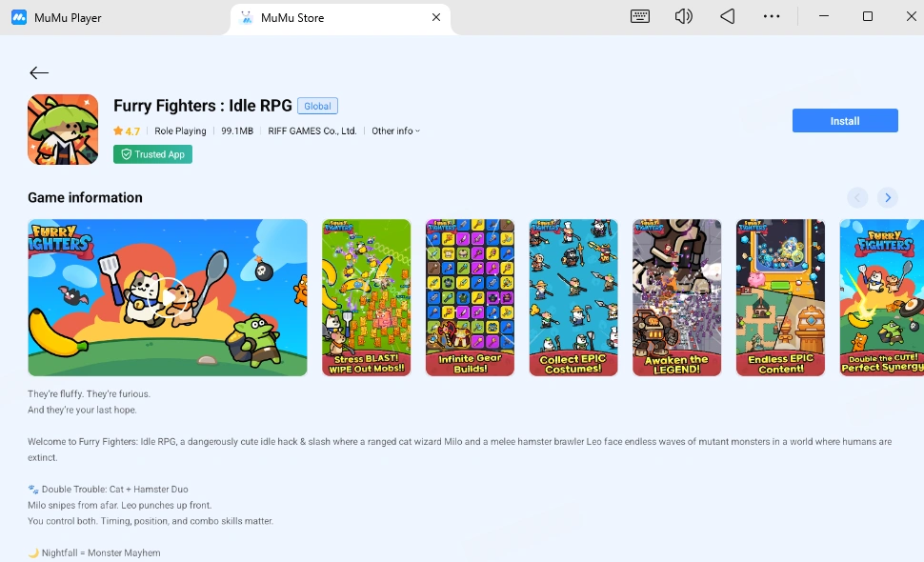924x562 pixels.
Task: Open the keyboard mapping icon in title bar
Action: 640,16
